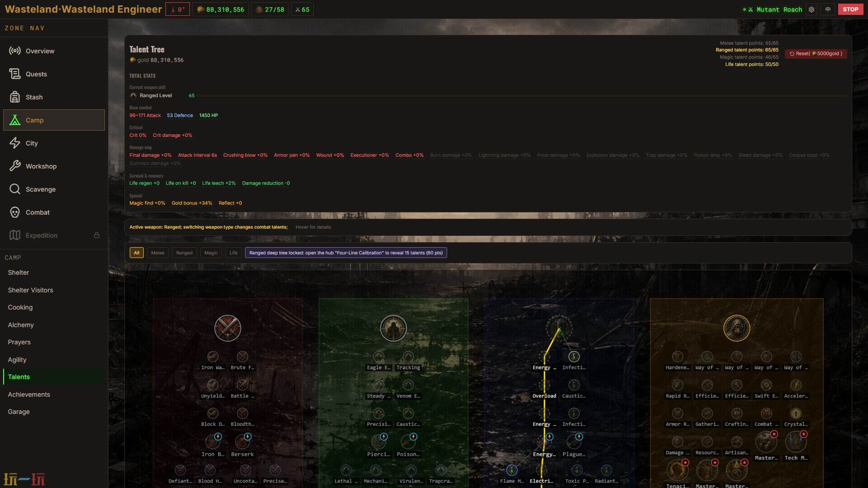The image size is (868, 488).
Task: Select the Life talent filter tab
Action: point(233,253)
